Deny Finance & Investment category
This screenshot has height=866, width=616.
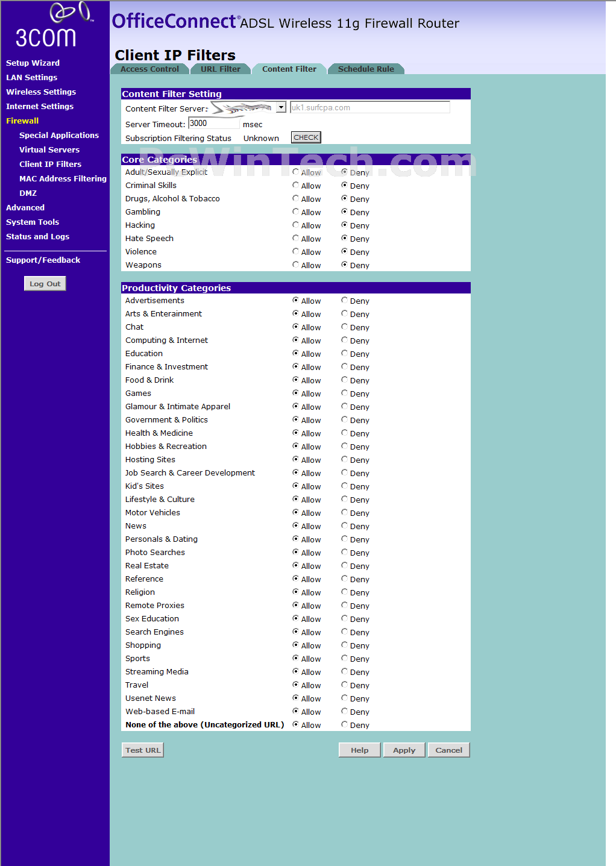coord(344,366)
